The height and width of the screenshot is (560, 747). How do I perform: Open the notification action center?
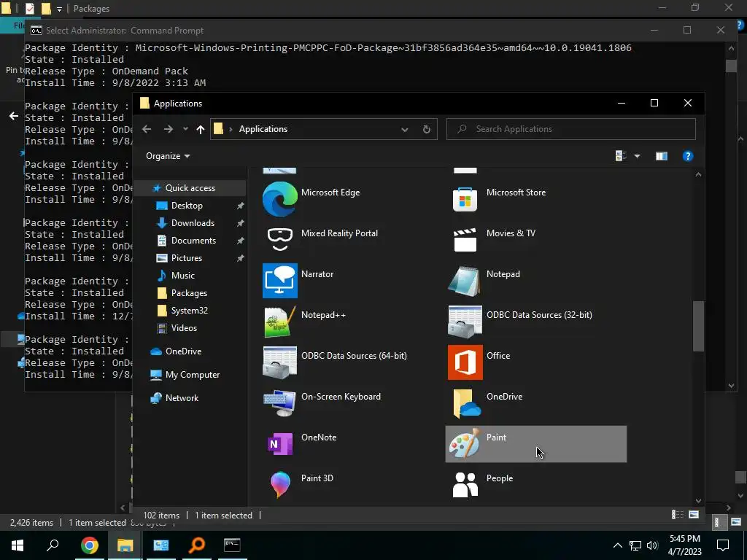(722, 545)
